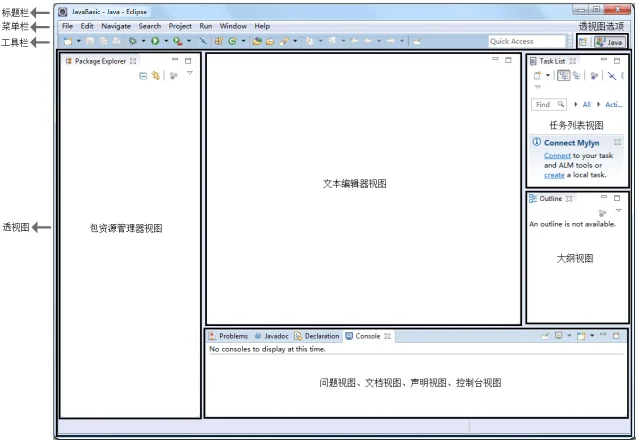Open the Search menu
This screenshot has height=441, width=638.
pyautogui.click(x=150, y=26)
